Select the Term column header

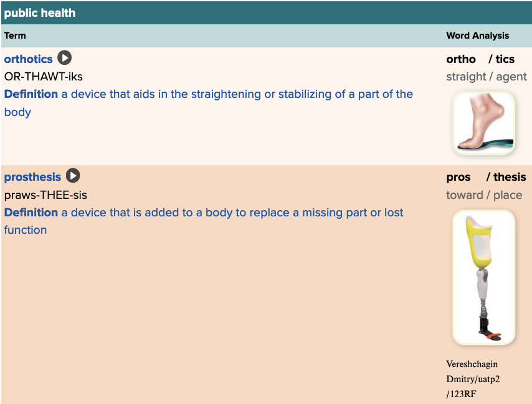click(x=15, y=36)
